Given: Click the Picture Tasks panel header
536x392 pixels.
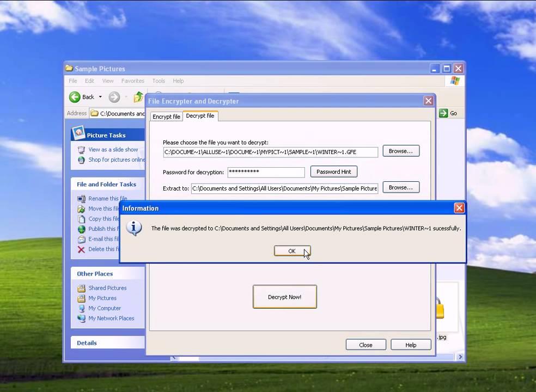Looking at the screenshot, I should [108, 134].
